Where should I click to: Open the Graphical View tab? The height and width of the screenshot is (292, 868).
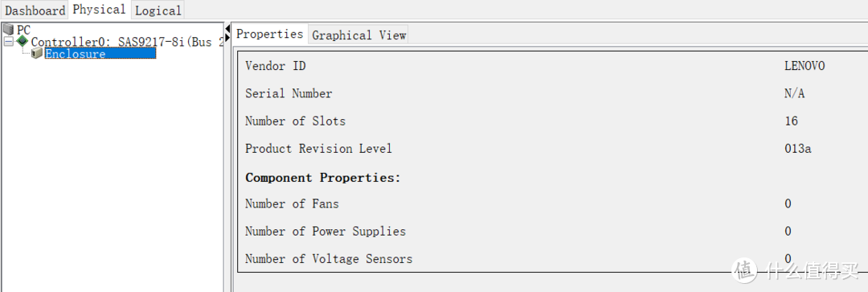click(x=358, y=35)
